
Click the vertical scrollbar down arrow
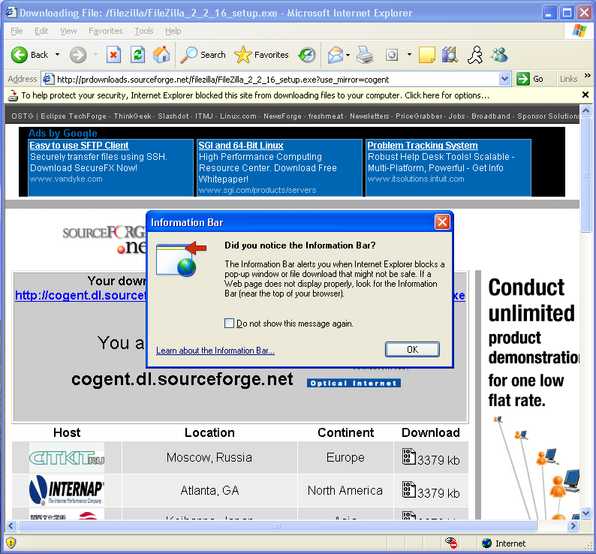[x=586, y=514]
